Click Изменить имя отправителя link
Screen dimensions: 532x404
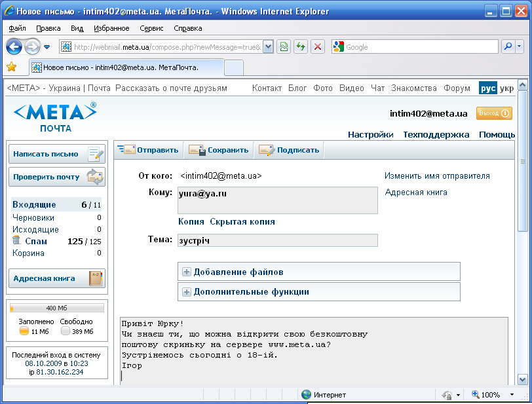point(437,175)
